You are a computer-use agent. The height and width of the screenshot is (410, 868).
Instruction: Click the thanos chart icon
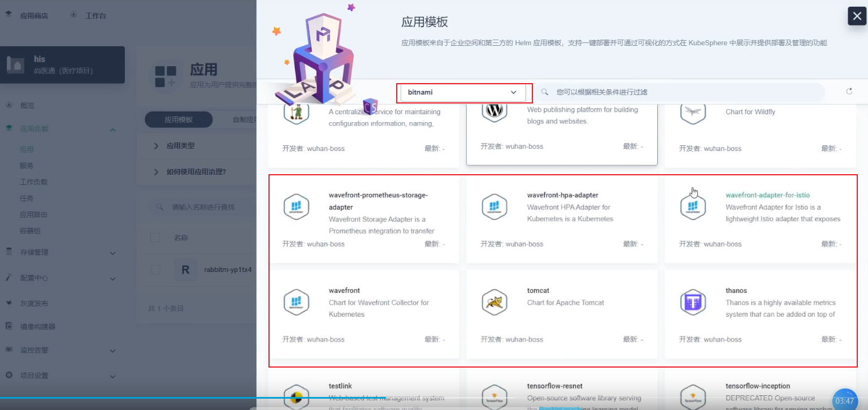tap(693, 303)
